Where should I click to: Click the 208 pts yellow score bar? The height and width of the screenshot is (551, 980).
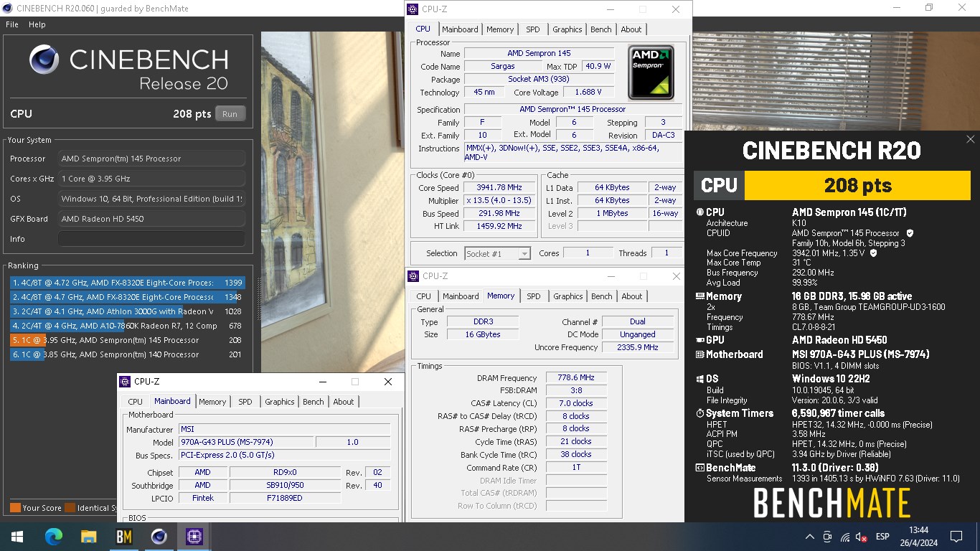(x=857, y=185)
